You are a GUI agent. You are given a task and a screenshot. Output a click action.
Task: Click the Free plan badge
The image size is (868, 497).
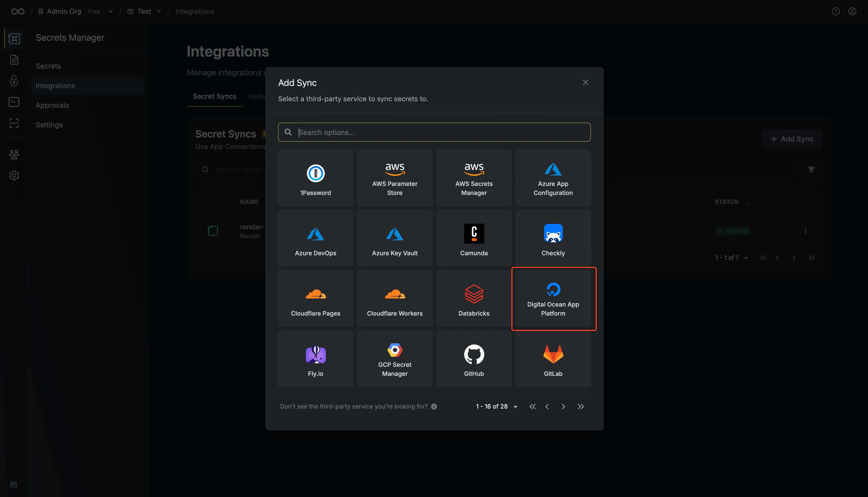click(x=94, y=12)
